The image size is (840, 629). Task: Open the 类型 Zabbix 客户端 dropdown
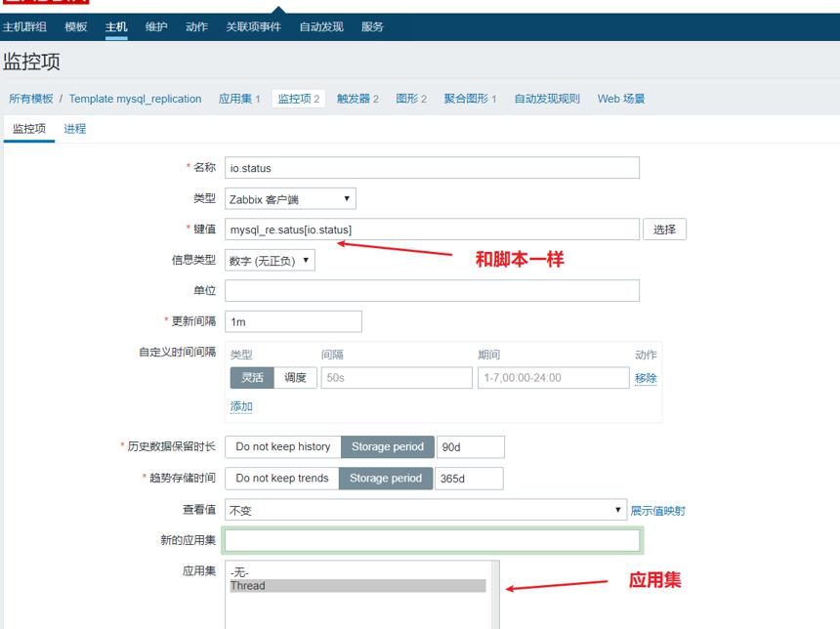(290, 199)
